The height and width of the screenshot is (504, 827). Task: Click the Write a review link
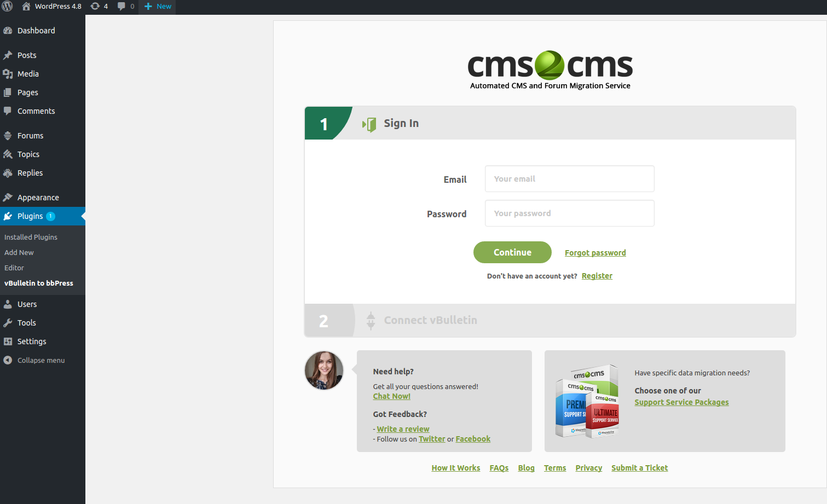403,429
